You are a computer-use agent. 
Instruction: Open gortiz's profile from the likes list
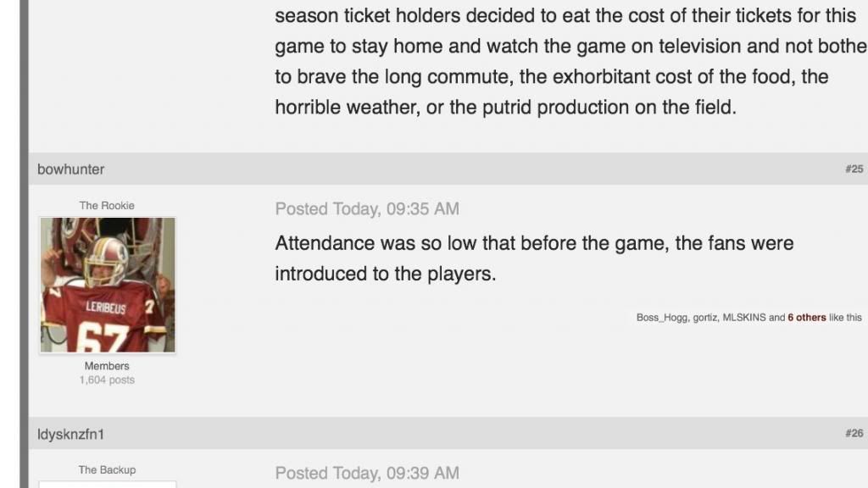pos(705,318)
